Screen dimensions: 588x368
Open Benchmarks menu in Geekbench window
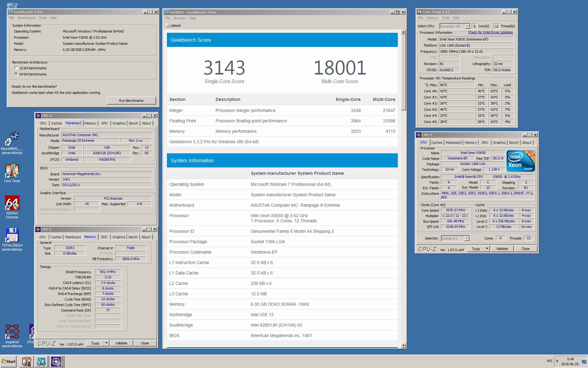pyautogui.click(x=26, y=18)
